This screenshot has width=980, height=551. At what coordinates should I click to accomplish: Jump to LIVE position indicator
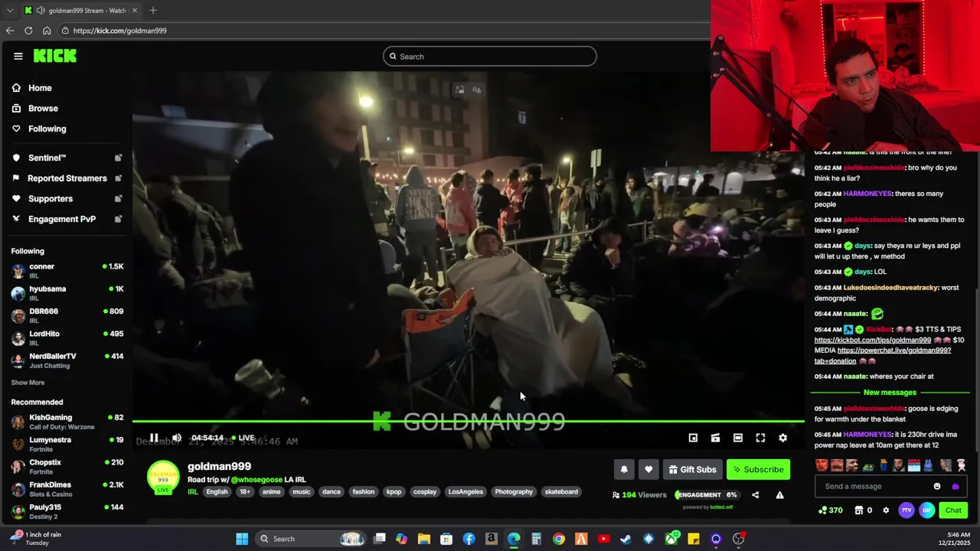coord(243,438)
